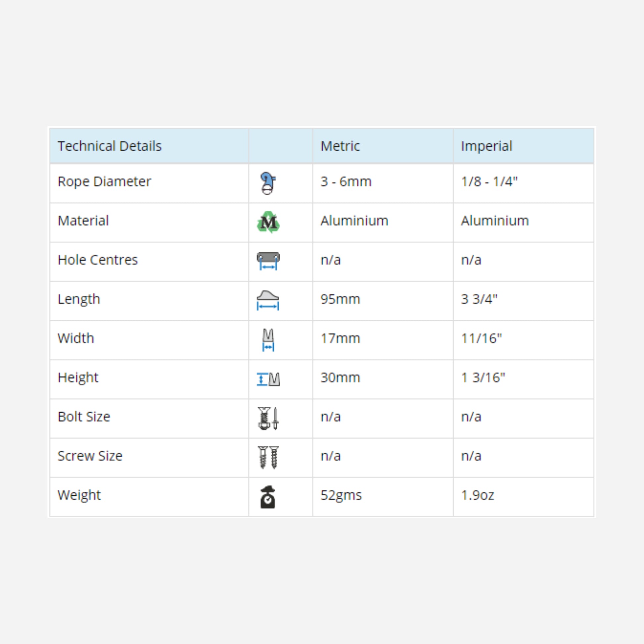
Task: Select the Imperial column header
Action: click(486, 146)
